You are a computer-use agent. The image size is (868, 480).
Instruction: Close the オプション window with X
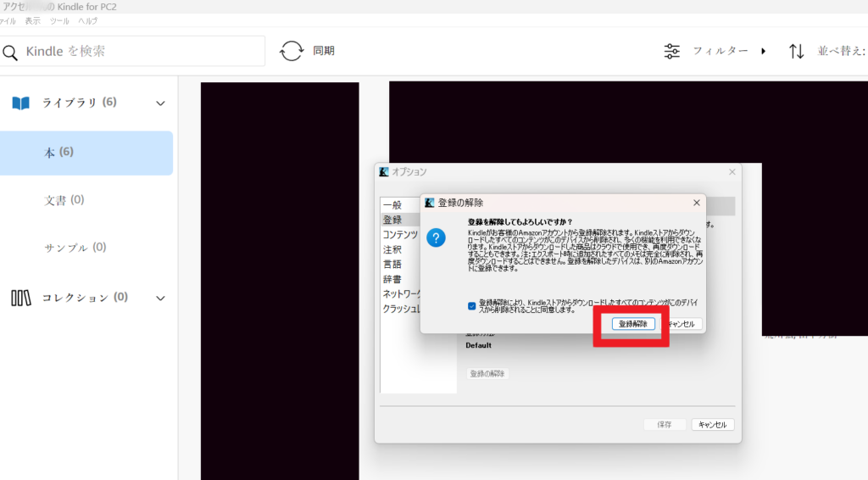pyautogui.click(x=732, y=172)
